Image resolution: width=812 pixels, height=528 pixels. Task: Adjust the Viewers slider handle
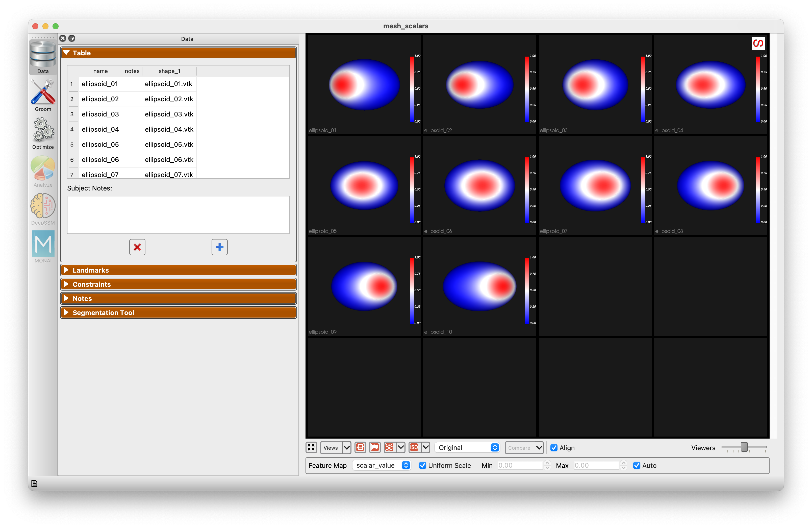[744, 447]
